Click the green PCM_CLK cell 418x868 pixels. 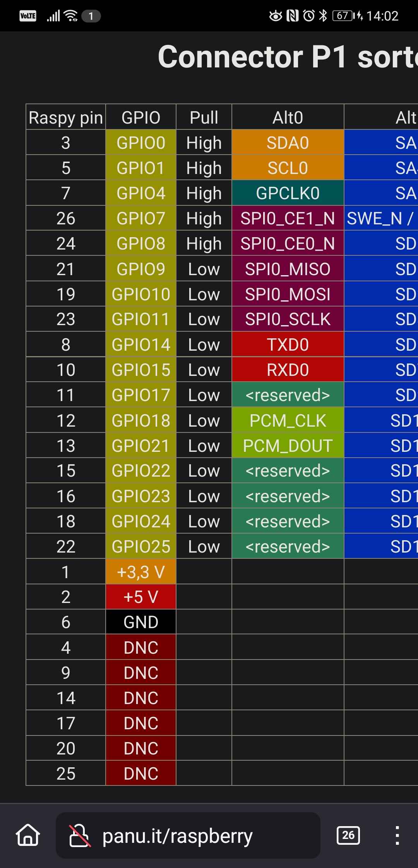(x=288, y=420)
